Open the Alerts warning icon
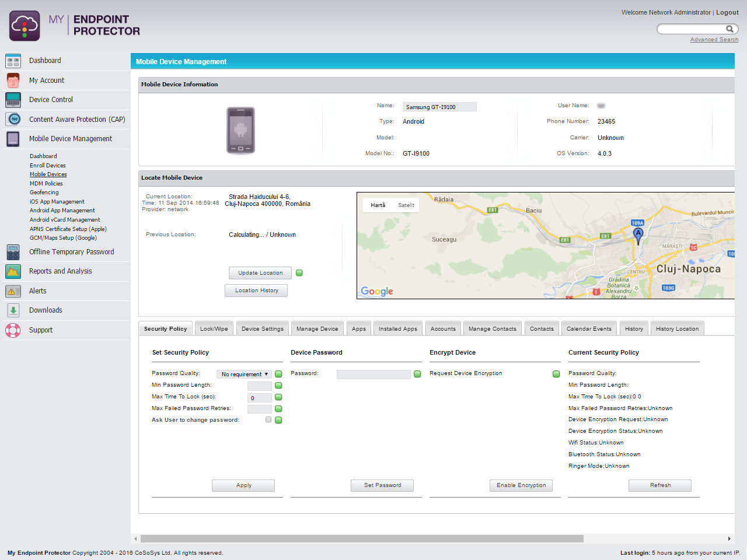747x560 pixels. coord(13,291)
